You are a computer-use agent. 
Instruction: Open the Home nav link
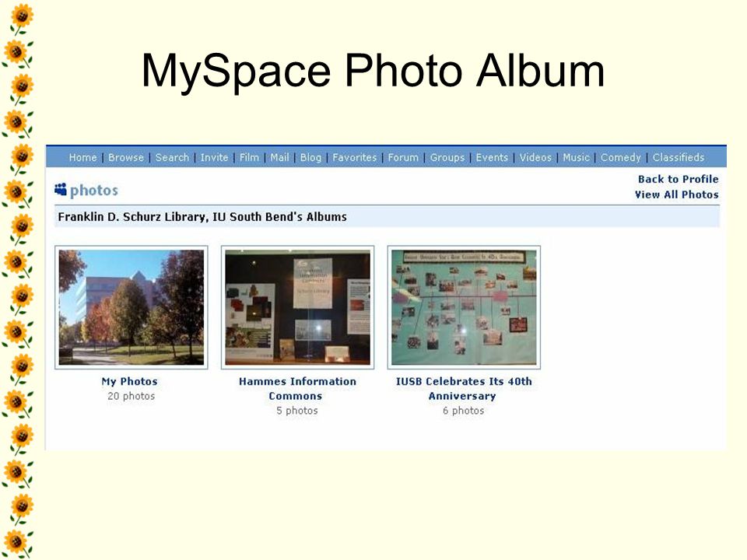83,158
